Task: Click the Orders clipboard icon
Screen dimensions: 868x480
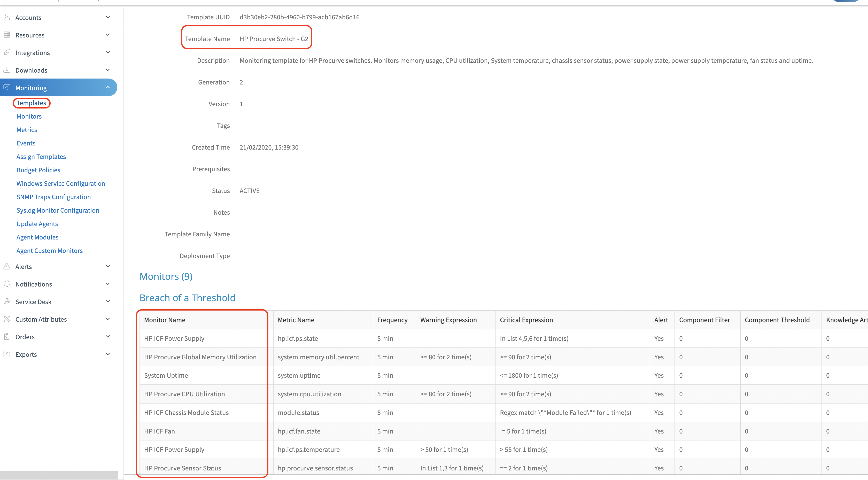Action: 7,336
